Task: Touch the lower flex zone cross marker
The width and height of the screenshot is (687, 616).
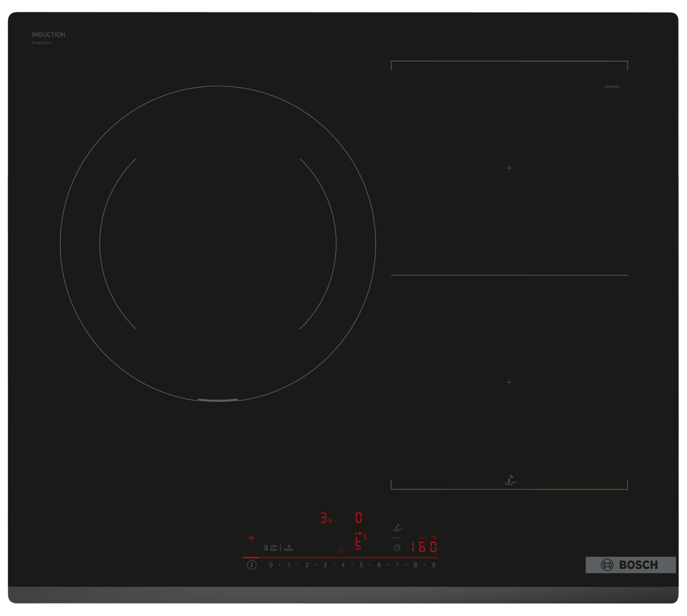Action: coord(509,382)
